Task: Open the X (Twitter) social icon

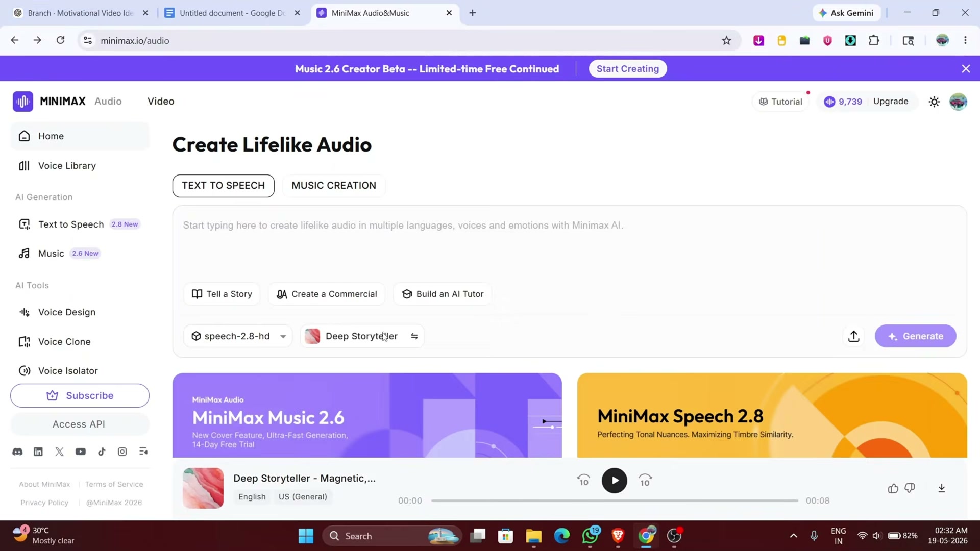Action: 60,452
